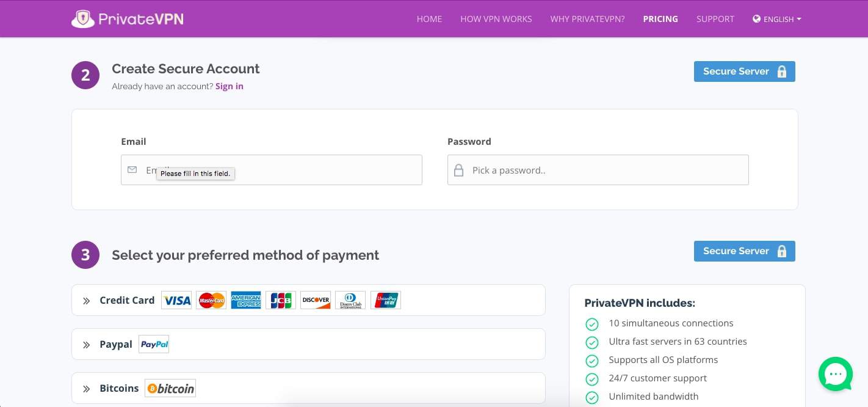Click the bitcoin logo icon
Screen dimensions: 868x407
(170, 388)
